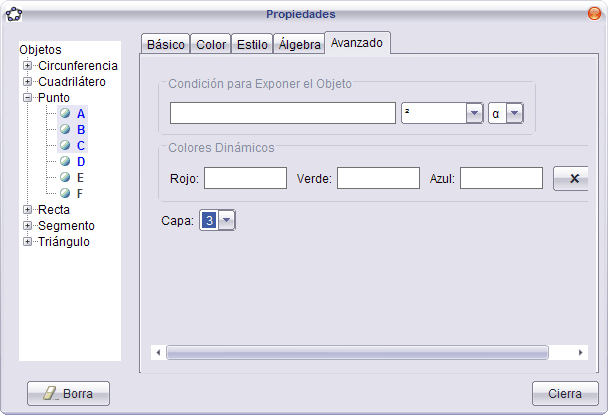Click the GeoGebra icon in title bar
Image resolution: width=608 pixels, height=415 pixels.
pos(14,14)
